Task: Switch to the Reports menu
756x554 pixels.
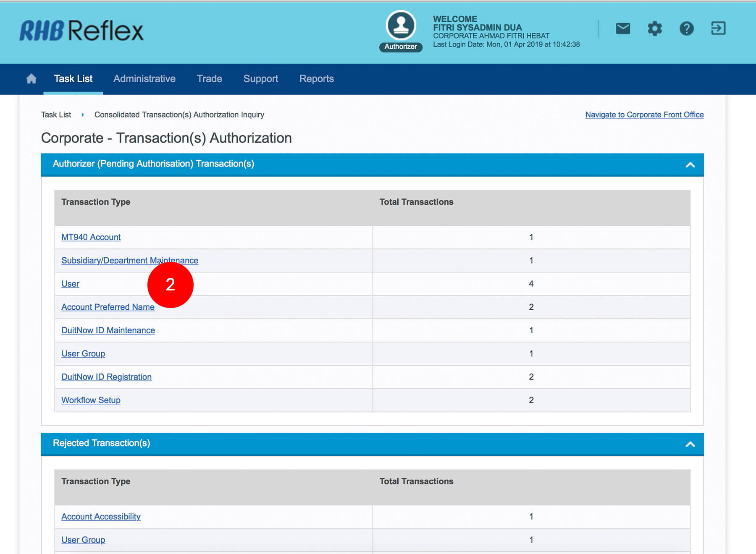Action: (316, 79)
